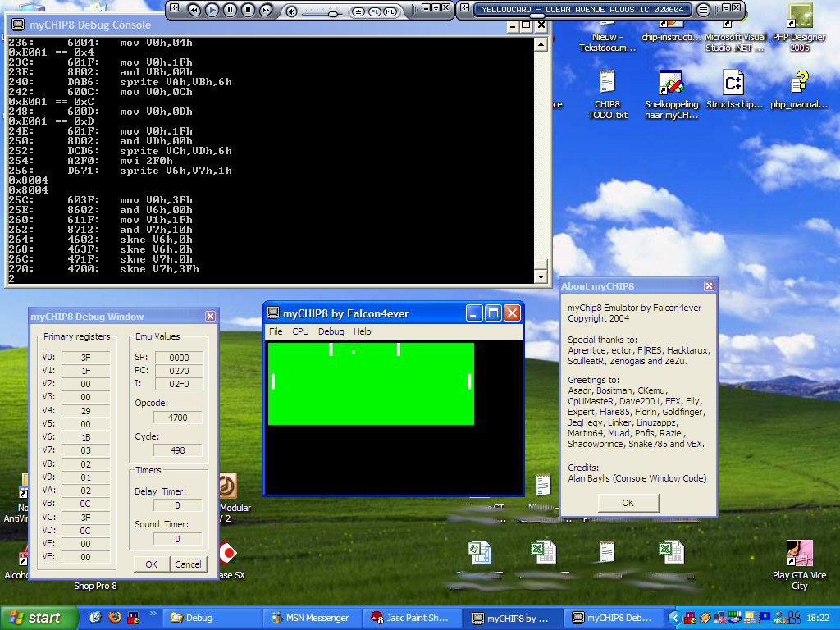Expand the Debug menu in myCHIP8
Image resolution: width=840 pixels, height=630 pixels.
click(331, 331)
